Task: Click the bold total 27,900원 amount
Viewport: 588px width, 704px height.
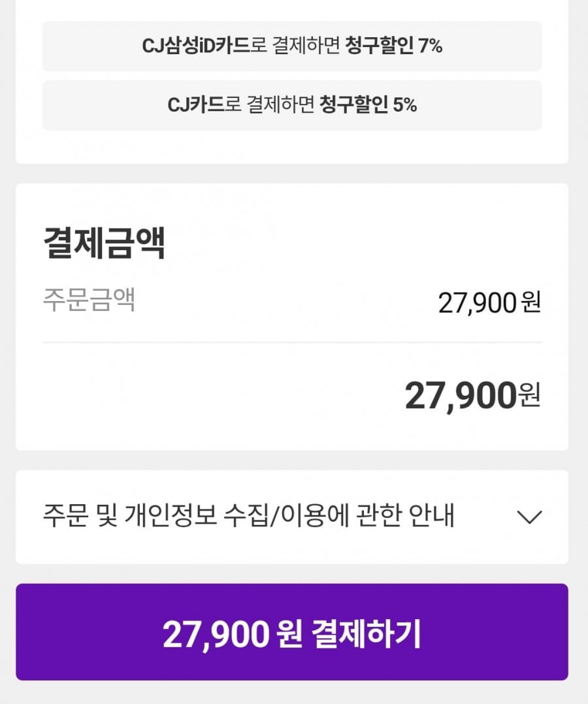Action: point(472,396)
